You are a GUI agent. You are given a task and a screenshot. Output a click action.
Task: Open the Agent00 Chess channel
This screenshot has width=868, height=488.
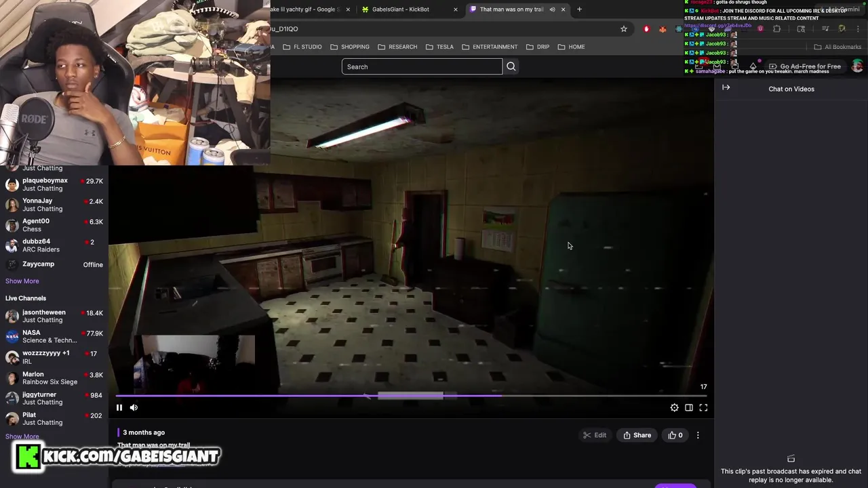click(54, 225)
